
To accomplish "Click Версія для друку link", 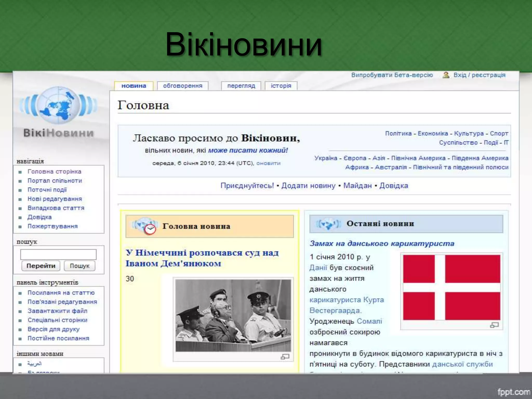I will 54,329.
